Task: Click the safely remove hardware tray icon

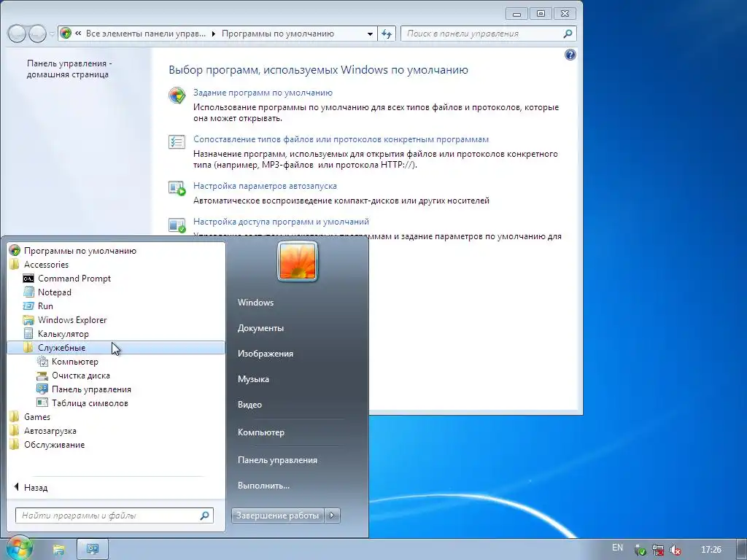Action: pos(640,550)
